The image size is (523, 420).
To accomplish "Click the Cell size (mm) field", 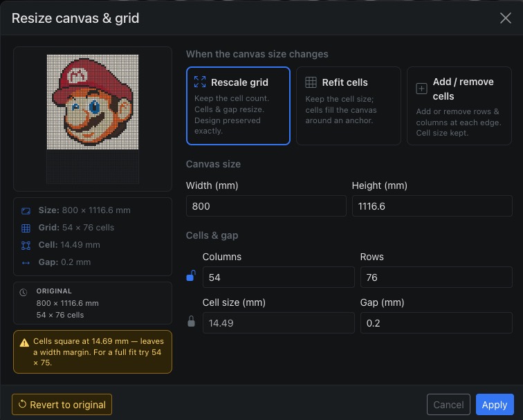I will point(279,322).
